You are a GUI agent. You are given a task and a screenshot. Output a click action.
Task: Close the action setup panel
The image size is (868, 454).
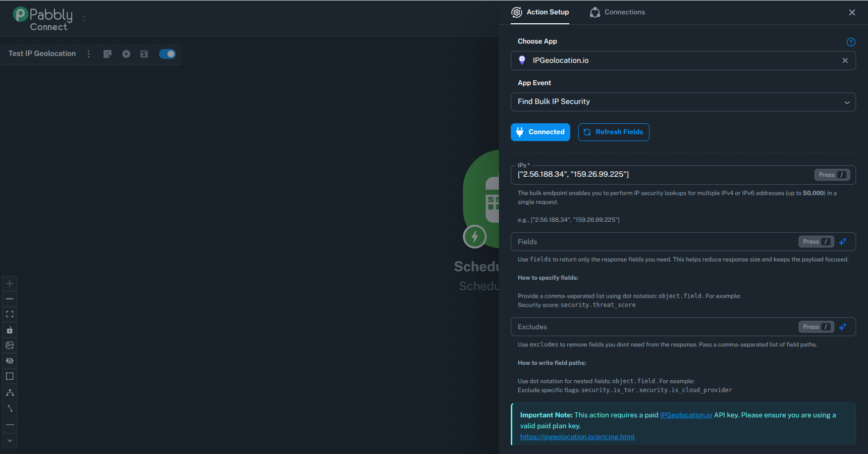[x=852, y=12]
